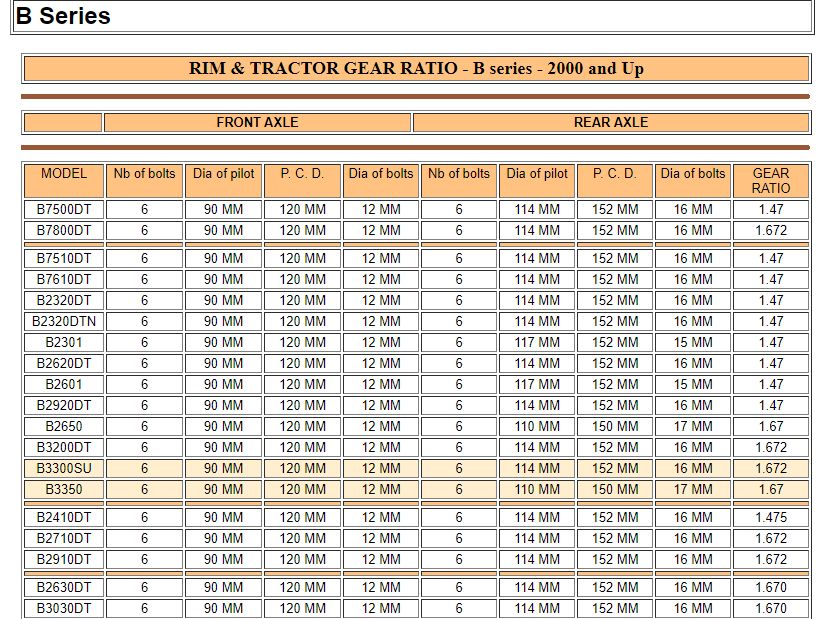Select the RIM & TRACTOR GEAR RATIO title
822x619 pixels.
pyautogui.click(x=416, y=69)
